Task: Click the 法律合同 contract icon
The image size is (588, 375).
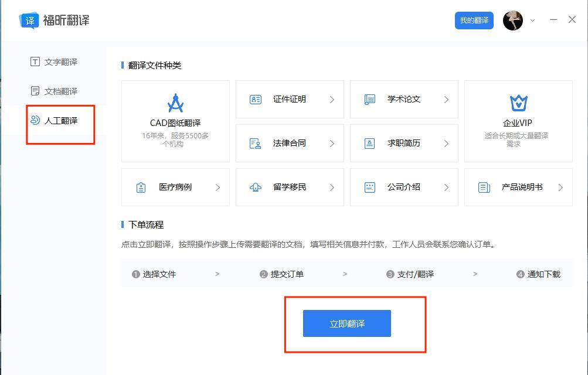Action: [255, 143]
